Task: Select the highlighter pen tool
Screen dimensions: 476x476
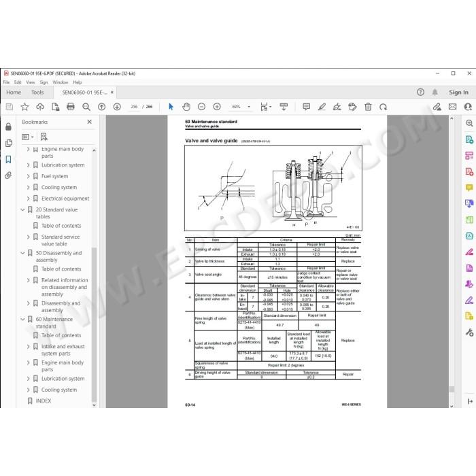Action: (x=322, y=107)
